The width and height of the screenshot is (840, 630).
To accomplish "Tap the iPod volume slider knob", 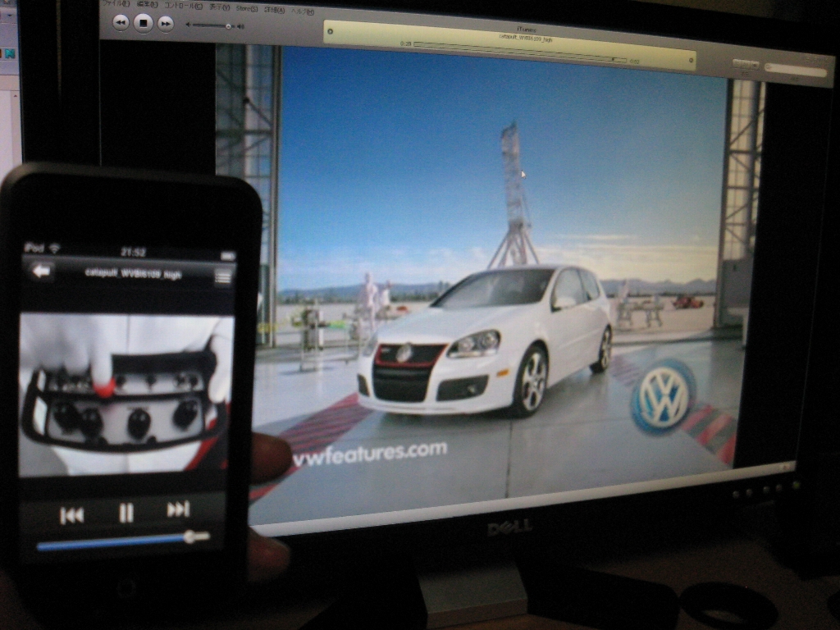I will 190,536.
